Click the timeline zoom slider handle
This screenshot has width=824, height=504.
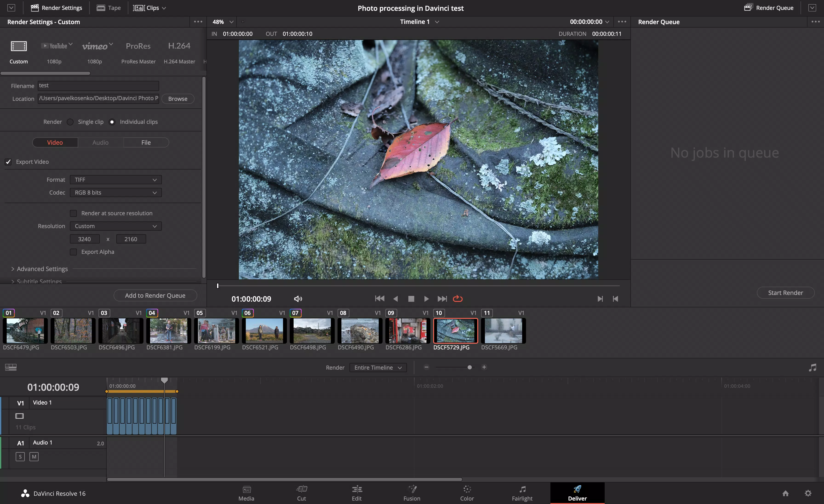pyautogui.click(x=469, y=367)
